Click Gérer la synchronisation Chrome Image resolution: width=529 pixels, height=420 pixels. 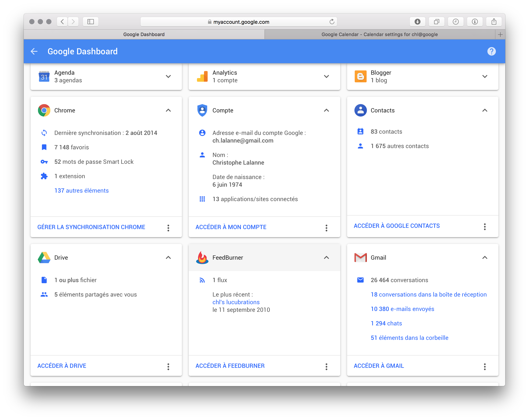point(91,227)
